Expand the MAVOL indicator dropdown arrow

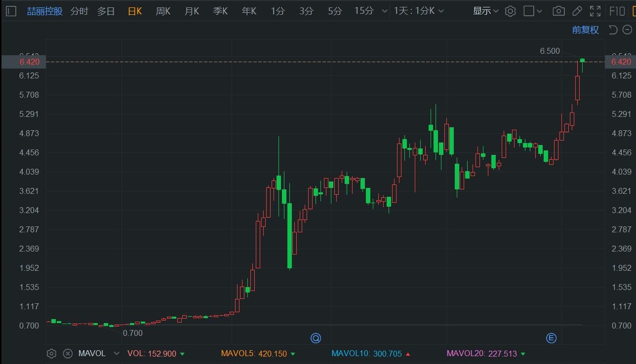tap(117, 353)
